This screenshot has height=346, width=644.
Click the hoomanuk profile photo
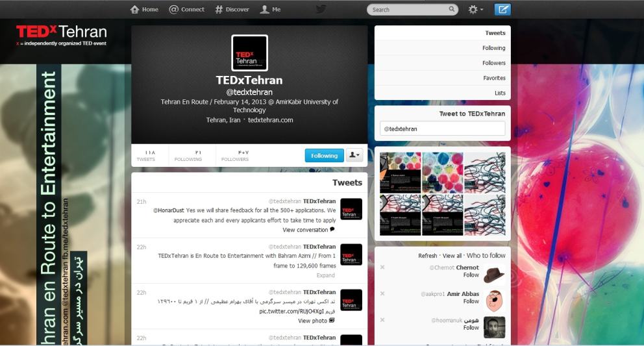pos(494,327)
